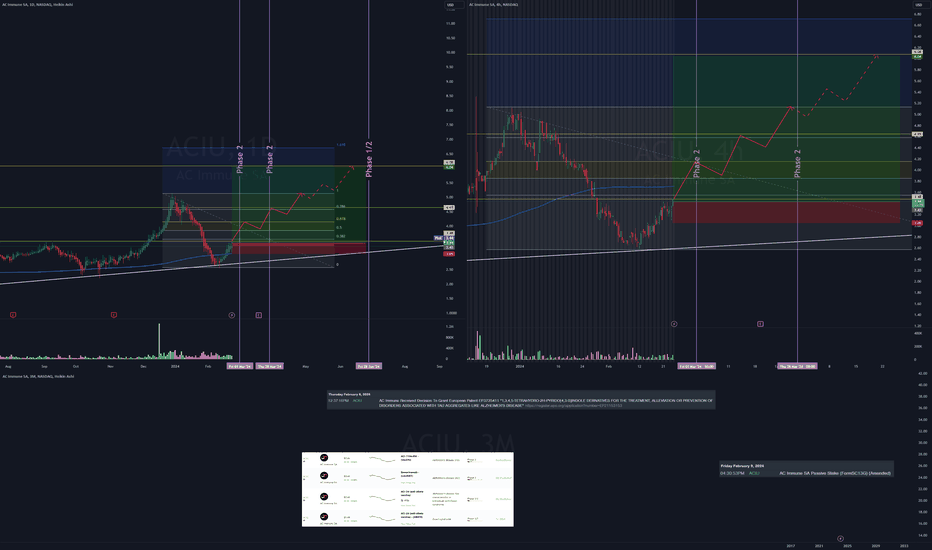932x550 pixels.
Task: Click the 2017 label on the 3M time axis
Action: 791,546
